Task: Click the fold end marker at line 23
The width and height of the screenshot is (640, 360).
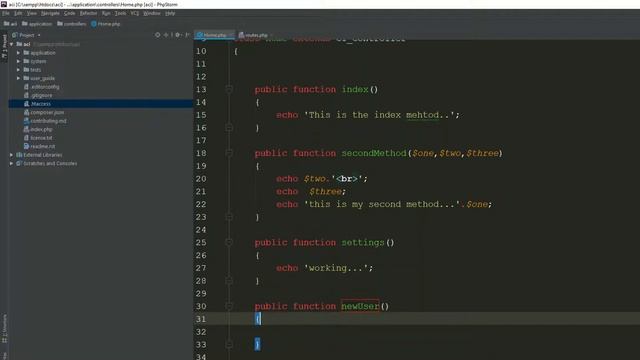Action: [229, 217]
